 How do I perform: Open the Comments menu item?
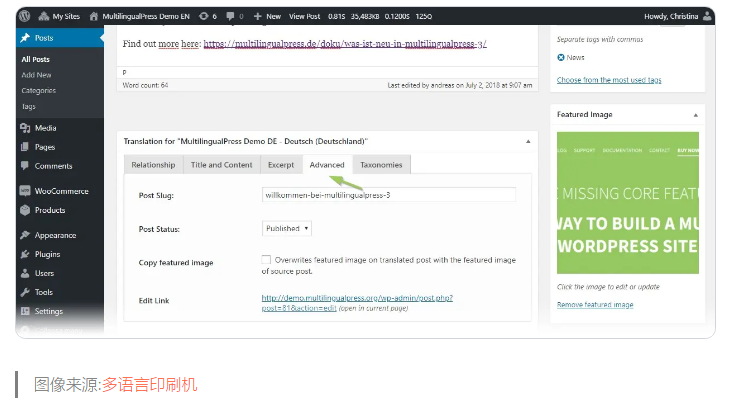(53, 166)
